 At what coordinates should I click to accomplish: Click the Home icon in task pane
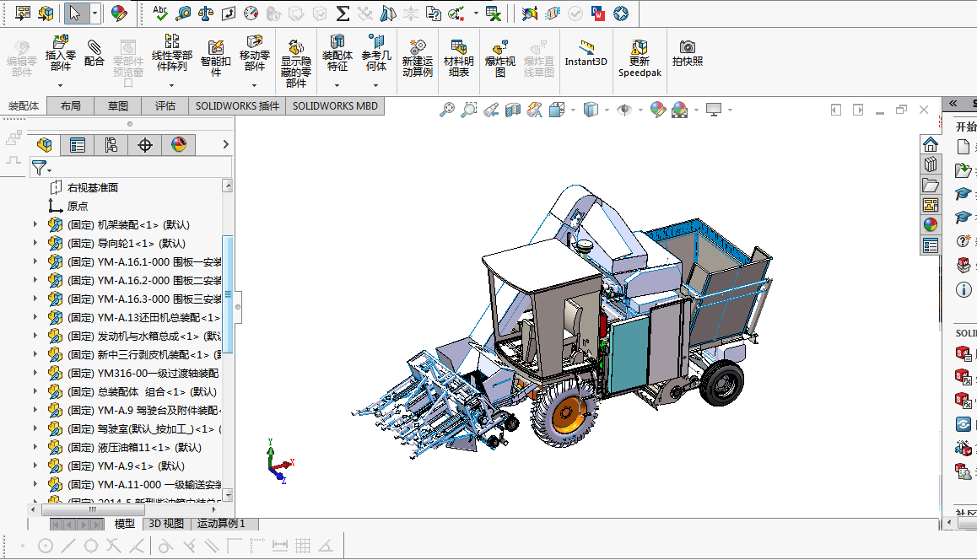coord(931,144)
